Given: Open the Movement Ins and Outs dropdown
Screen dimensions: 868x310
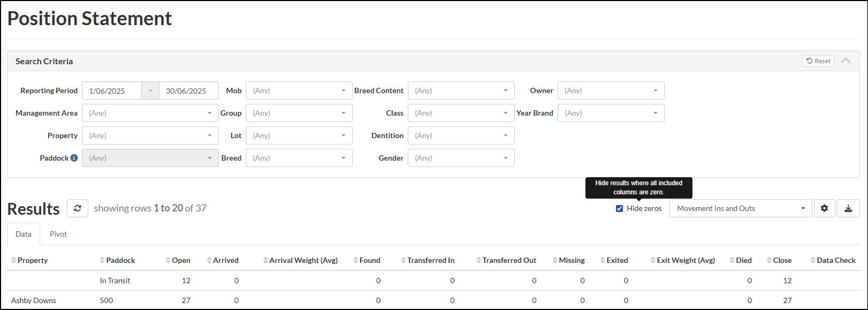Looking at the screenshot, I should point(740,208).
